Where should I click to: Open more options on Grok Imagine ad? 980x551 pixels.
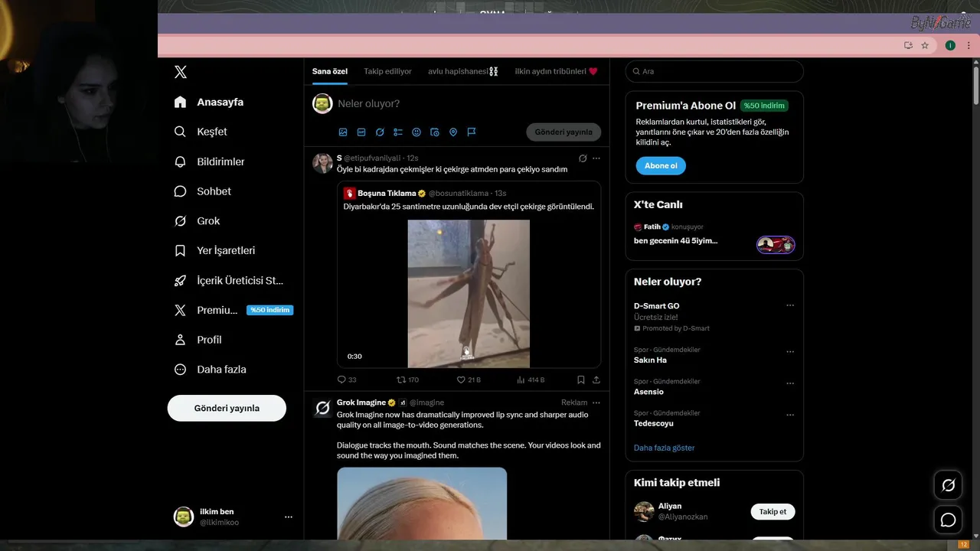point(596,403)
